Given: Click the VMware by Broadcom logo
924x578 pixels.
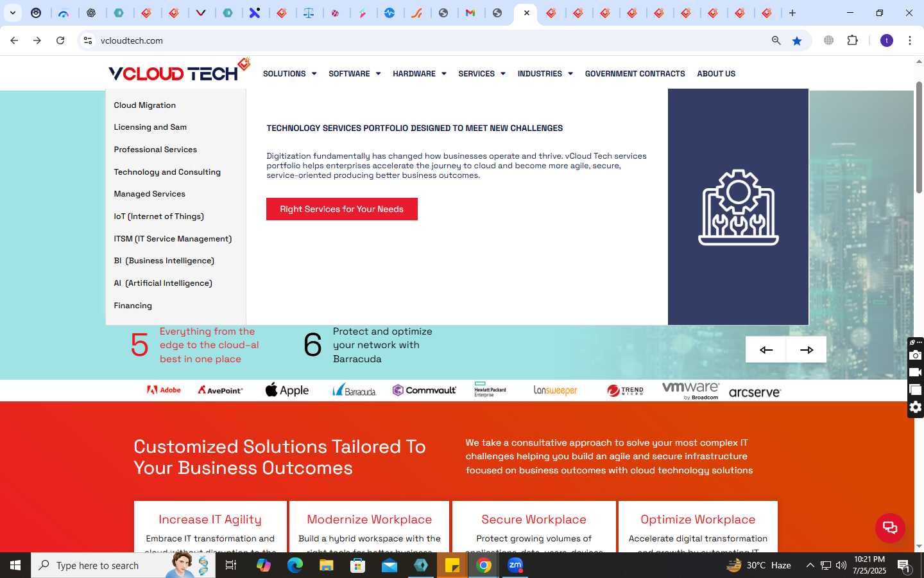Looking at the screenshot, I should coord(690,390).
